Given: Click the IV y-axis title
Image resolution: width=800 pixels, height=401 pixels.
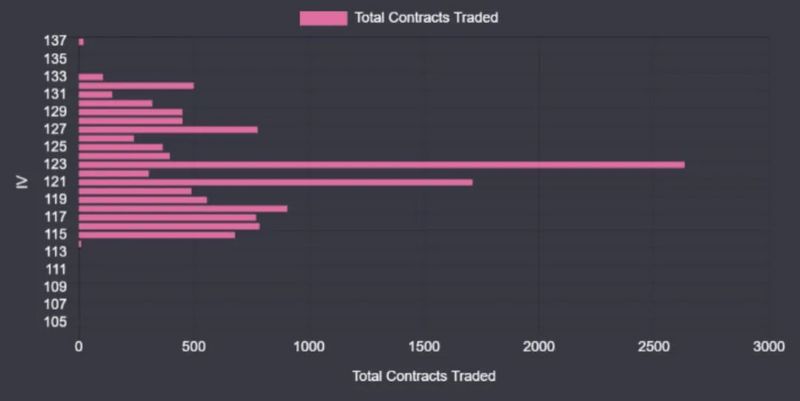Looking at the screenshot, I should [21, 181].
